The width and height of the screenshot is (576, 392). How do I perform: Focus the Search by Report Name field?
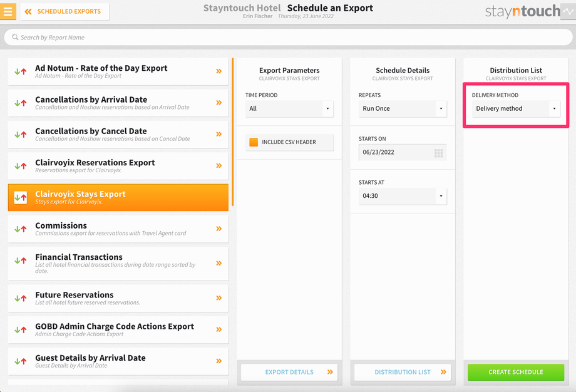click(288, 38)
